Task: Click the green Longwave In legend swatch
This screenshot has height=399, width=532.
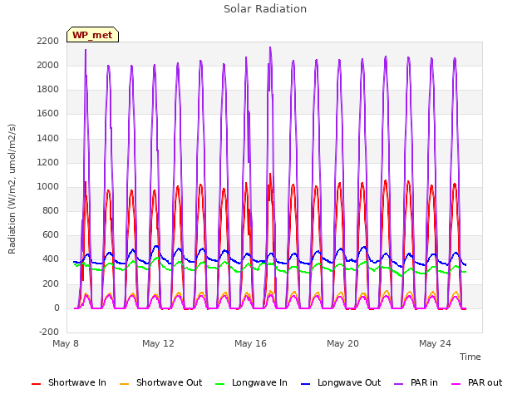Action: click(x=220, y=384)
